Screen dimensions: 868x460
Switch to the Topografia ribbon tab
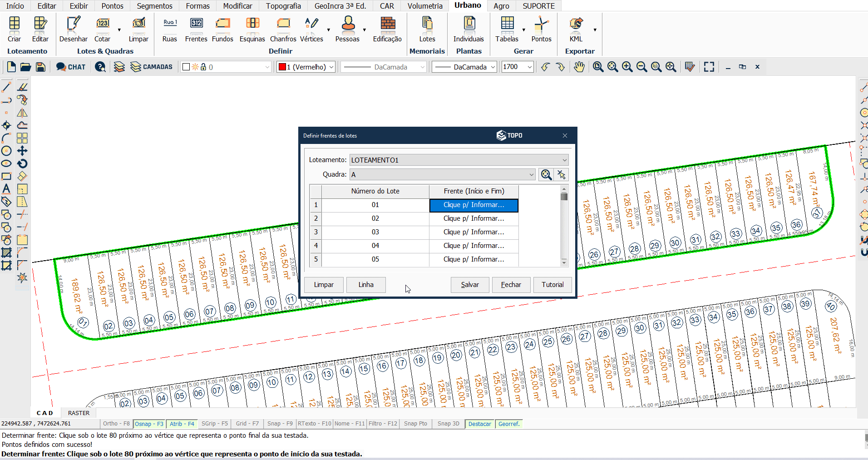283,6
